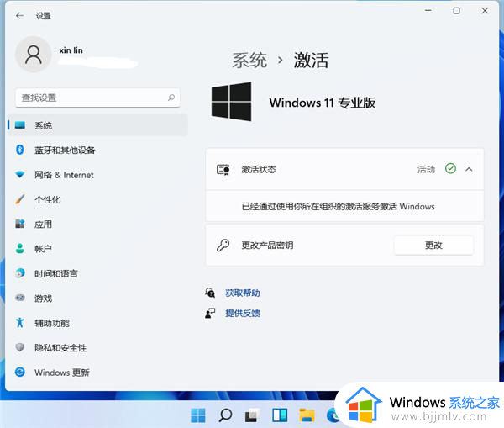Click the Windows Update circular arrows icon

tap(20, 373)
